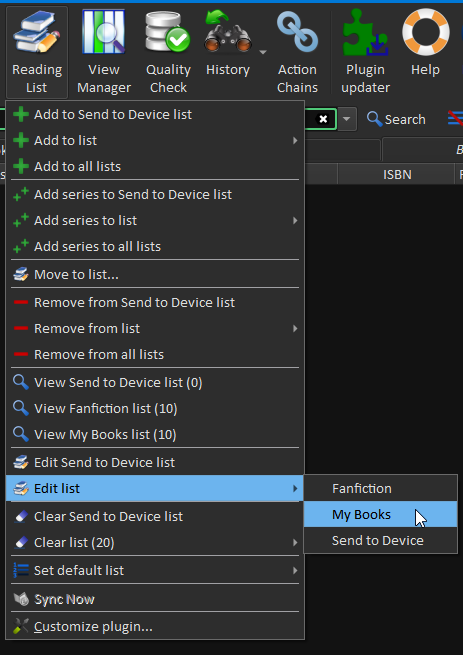Choose Send to Device in submenu
The width and height of the screenshot is (463, 655).
[380, 541]
